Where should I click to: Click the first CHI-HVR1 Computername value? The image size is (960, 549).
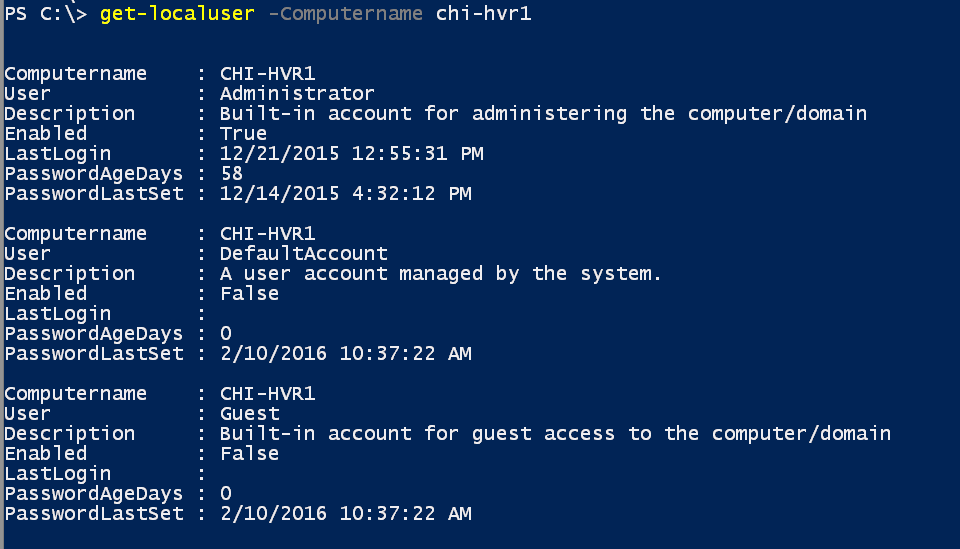point(268,73)
